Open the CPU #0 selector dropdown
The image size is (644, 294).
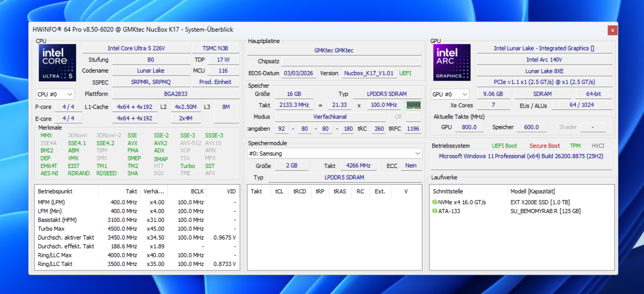(55, 94)
